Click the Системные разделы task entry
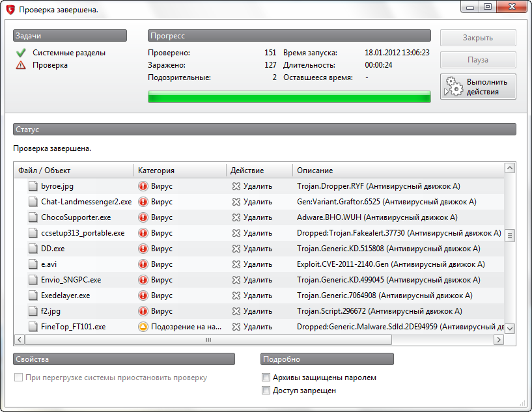The height and width of the screenshot is (412, 532). click(x=69, y=53)
